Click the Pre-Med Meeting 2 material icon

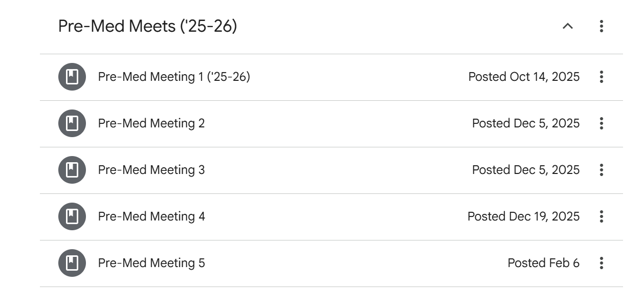72,124
